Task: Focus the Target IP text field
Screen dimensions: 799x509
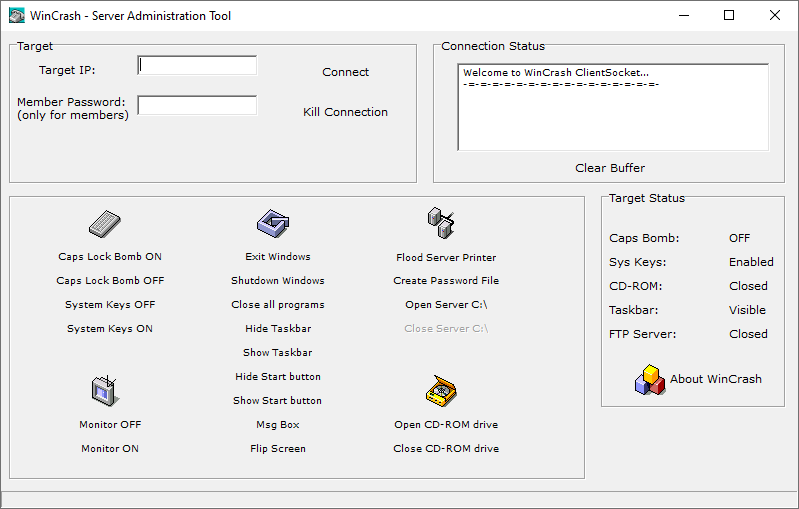Action: pos(197,66)
